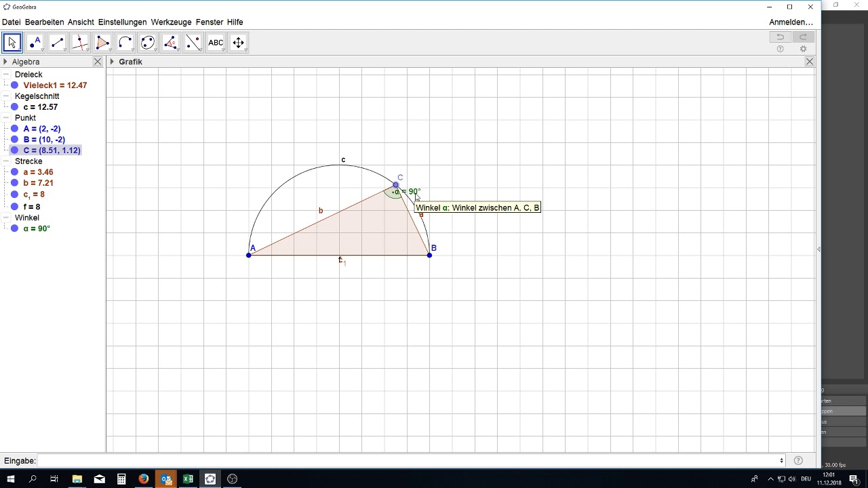This screenshot has width=868, height=488.
Task: Open Windows taskbar search
Action: click(33, 479)
